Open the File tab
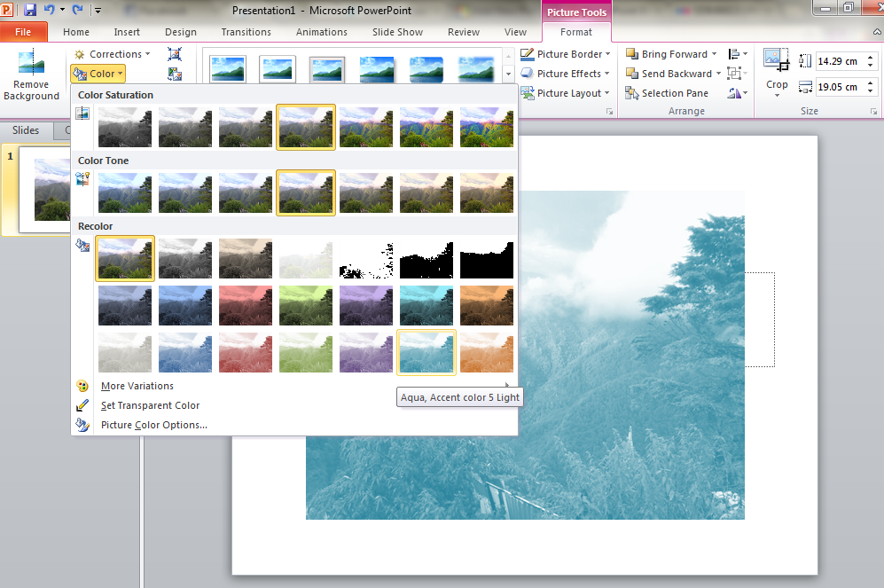Screen dimensions: 884x588 tap(23, 32)
